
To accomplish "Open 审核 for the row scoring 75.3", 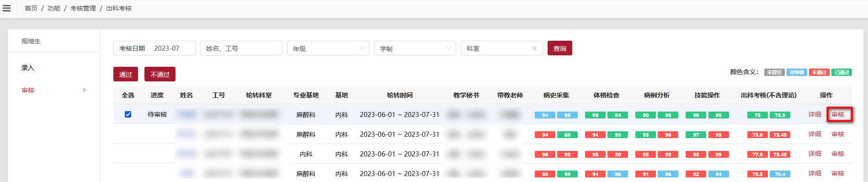I will coord(838,114).
